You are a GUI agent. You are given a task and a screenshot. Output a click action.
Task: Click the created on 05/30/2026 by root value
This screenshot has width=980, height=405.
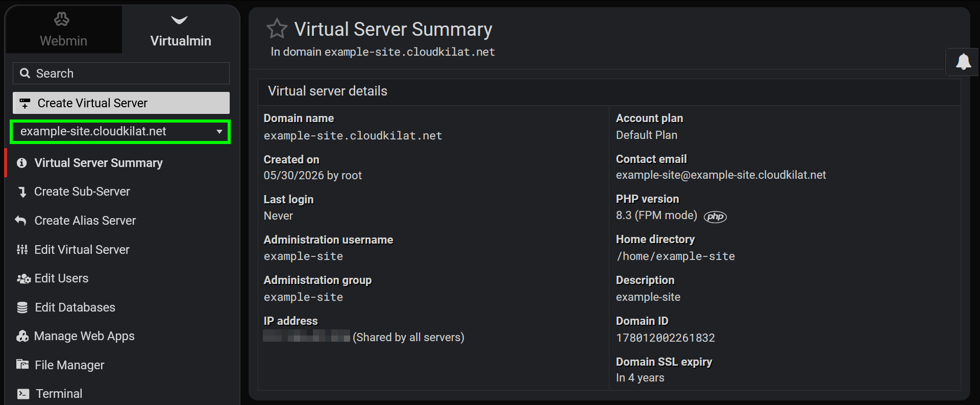(x=312, y=176)
